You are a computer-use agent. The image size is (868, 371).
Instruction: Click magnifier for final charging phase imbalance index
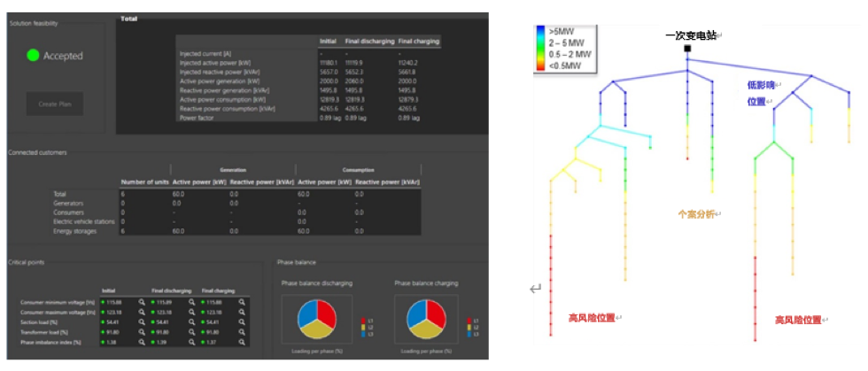[241, 341]
